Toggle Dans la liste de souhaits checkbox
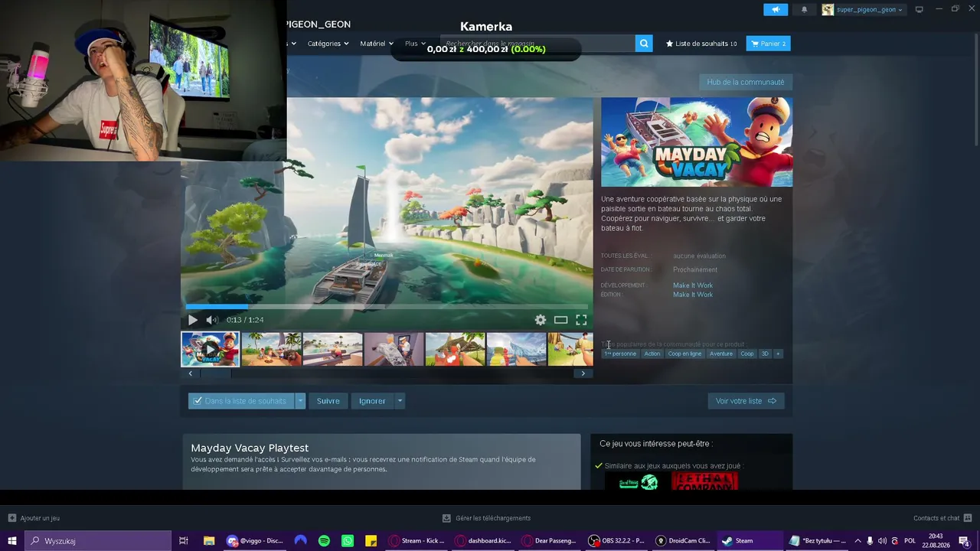 [198, 401]
